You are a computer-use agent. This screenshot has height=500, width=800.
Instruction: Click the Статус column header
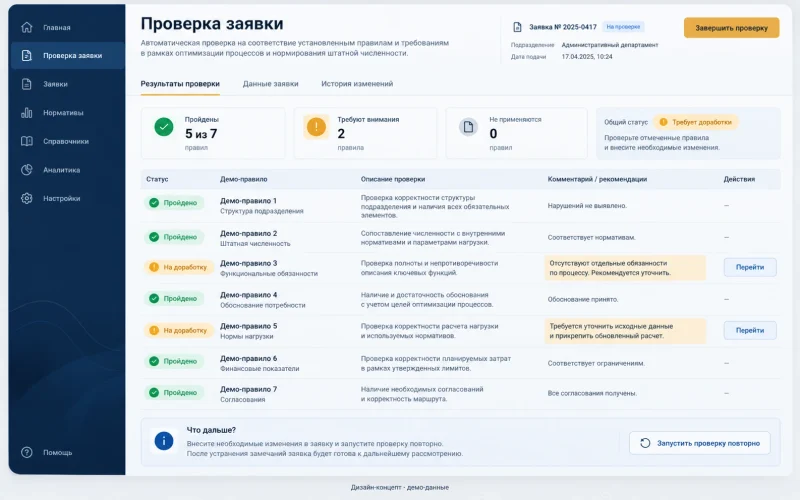tap(157, 179)
